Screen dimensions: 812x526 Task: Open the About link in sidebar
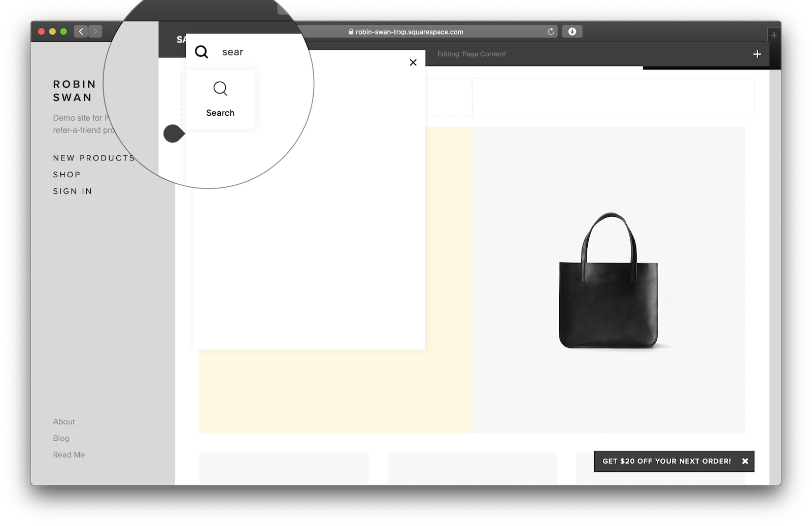[64, 421]
